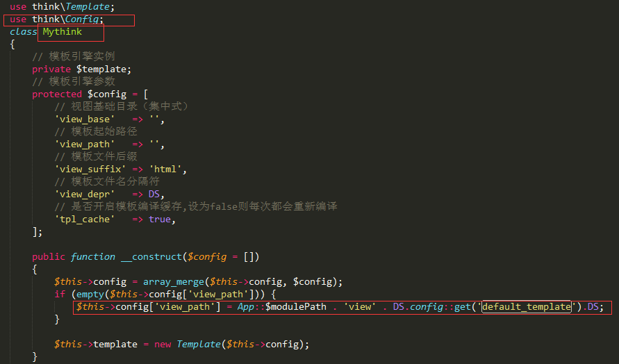Click the 'view' string in path concatenation
This screenshot has width=619, height=364.
coord(360,307)
